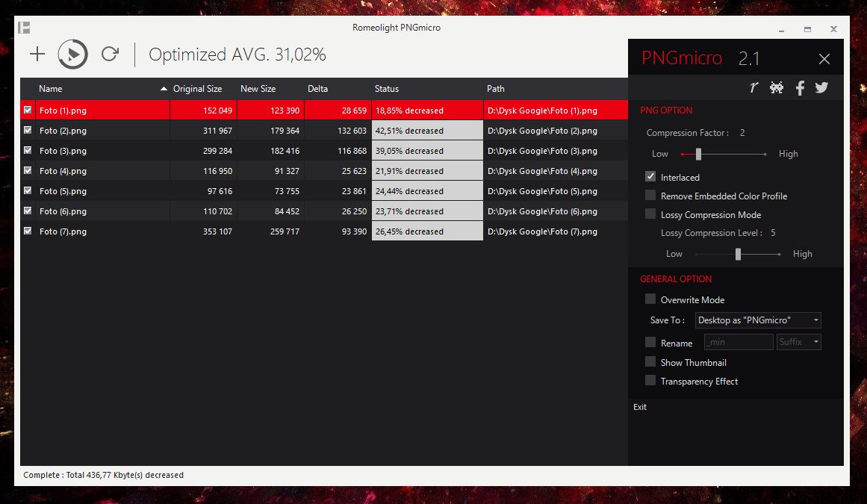Select the Foto (1).png file name

pyautogui.click(x=63, y=111)
